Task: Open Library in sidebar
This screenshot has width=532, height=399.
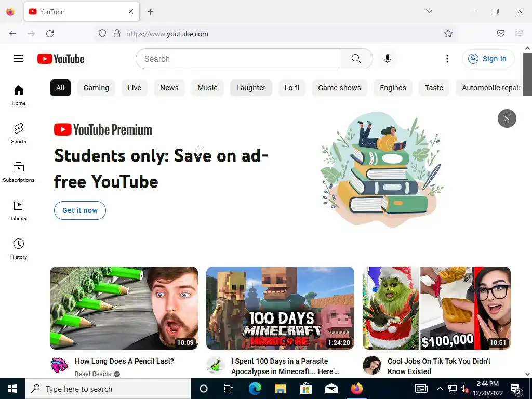Action: click(19, 211)
